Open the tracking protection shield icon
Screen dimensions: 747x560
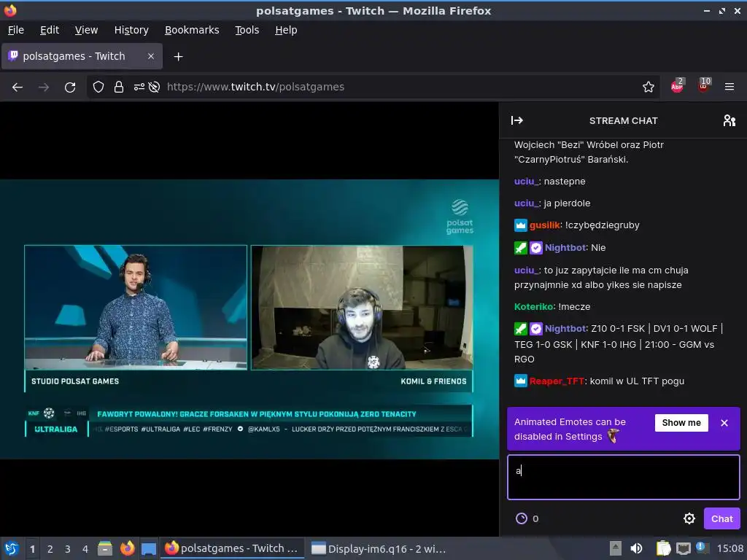(x=98, y=87)
